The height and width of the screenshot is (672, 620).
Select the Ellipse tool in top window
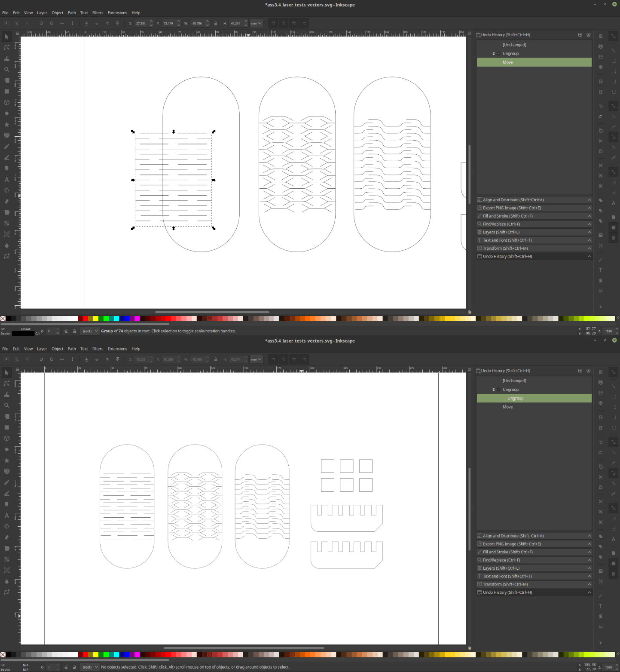[x=6, y=114]
